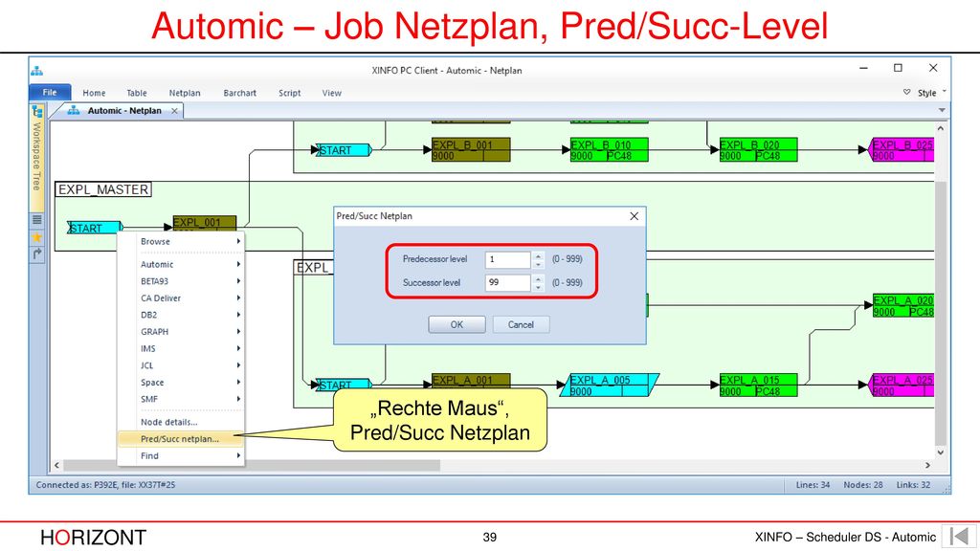The image size is (980, 551).
Task: Click the EXPL_B_001 node
Action: 471,150
